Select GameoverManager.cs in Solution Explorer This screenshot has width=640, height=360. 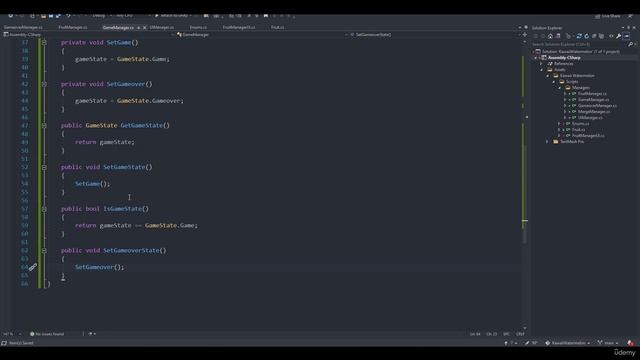tap(597, 106)
